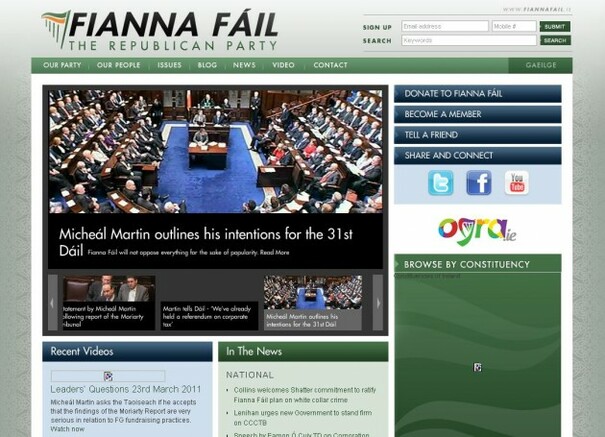The height and width of the screenshot is (437, 605).
Task: Click the Submit button
Action: click(x=555, y=26)
